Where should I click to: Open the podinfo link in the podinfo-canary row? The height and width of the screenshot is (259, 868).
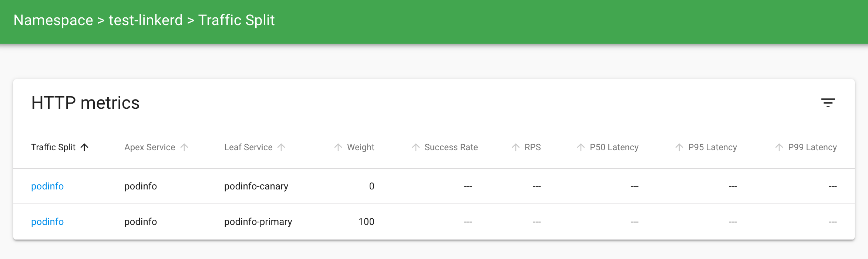click(x=47, y=186)
